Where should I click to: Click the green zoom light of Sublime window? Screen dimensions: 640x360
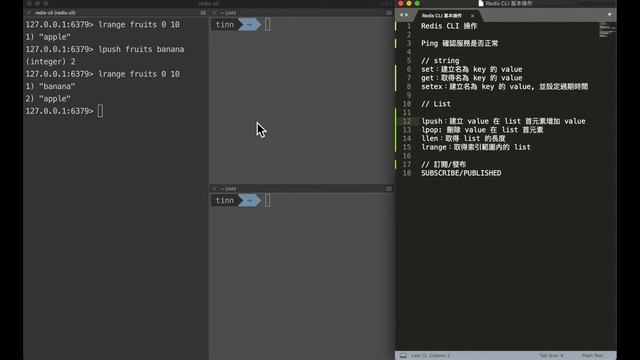pyautogui.click(x=417, y=3)
